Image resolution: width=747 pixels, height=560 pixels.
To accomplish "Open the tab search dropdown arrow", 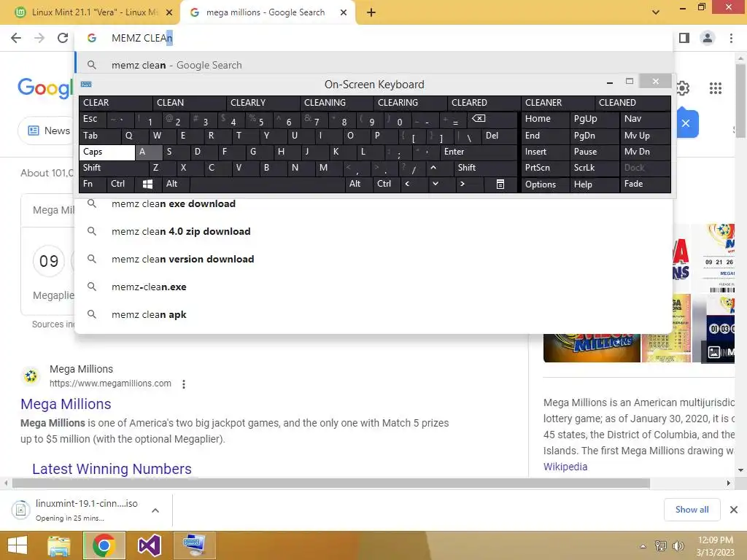I will (656, 12).
